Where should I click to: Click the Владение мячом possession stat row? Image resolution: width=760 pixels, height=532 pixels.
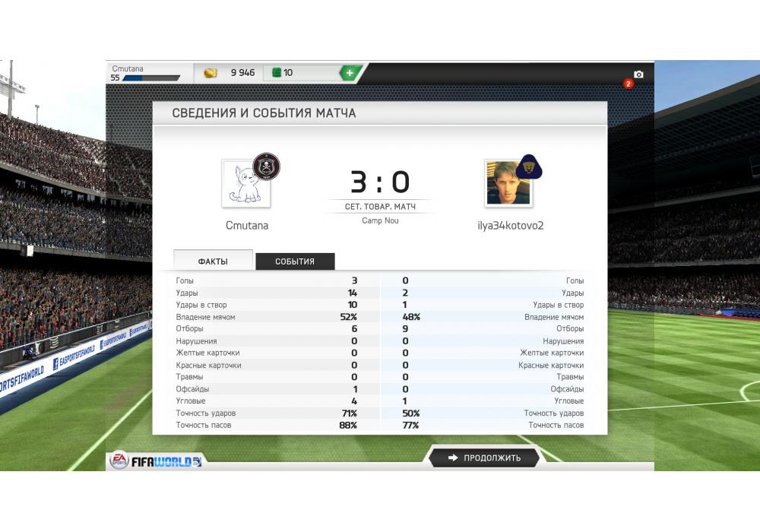point(380,317)
